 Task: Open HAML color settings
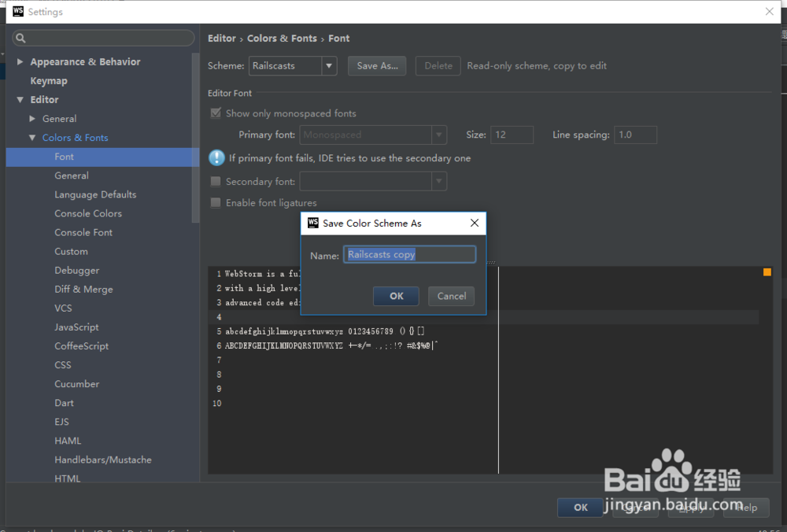(68, 441)
